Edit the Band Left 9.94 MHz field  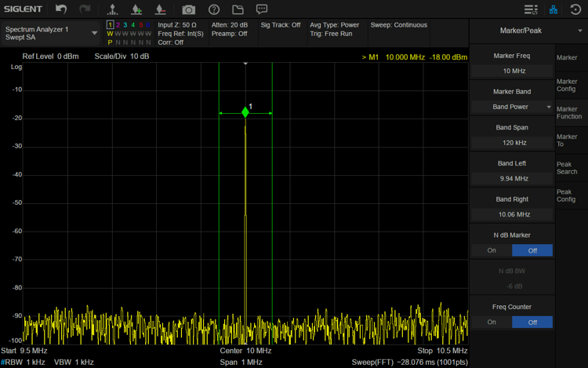tap(512, 179)
